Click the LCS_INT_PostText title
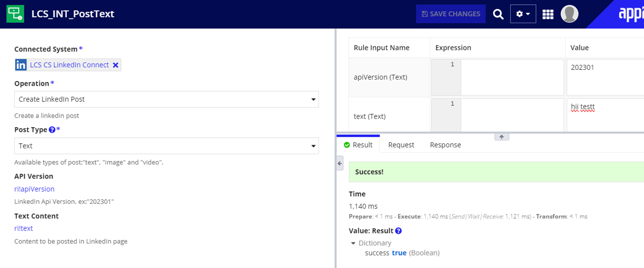This screenshot has height=268, width=644. pos(73,14)
